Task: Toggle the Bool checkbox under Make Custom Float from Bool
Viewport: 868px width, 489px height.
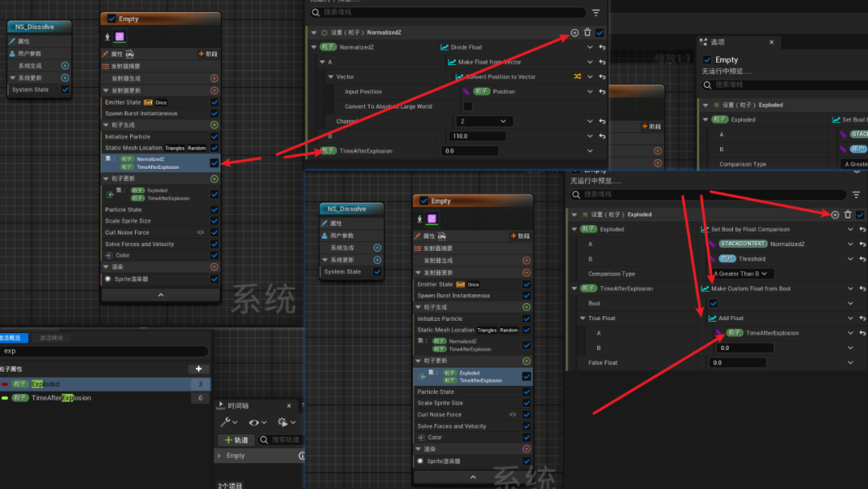Action: point(713,303)
